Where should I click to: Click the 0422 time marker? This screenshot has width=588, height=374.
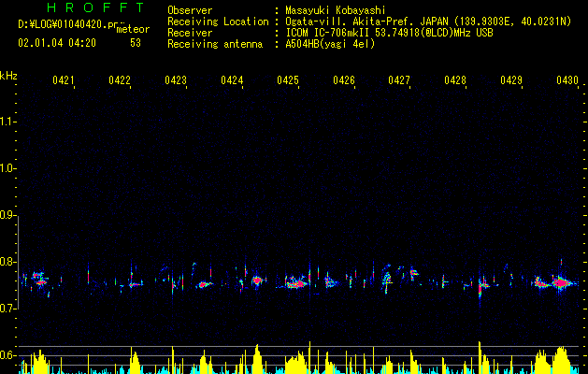120,80
